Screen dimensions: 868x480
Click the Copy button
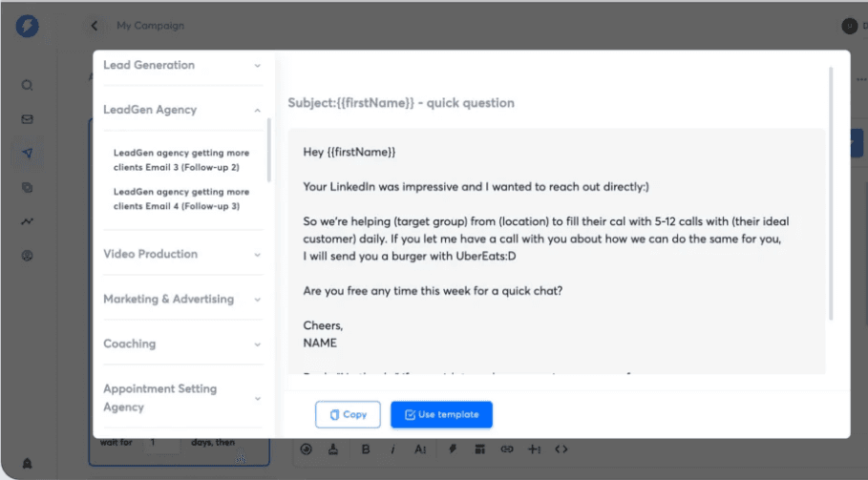point(348,414)
